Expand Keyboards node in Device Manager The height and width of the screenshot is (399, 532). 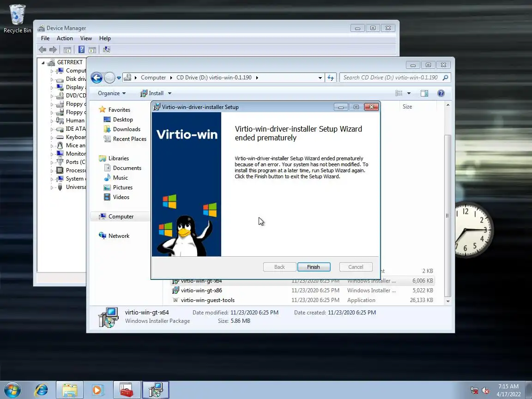click(x=52, y=138)
